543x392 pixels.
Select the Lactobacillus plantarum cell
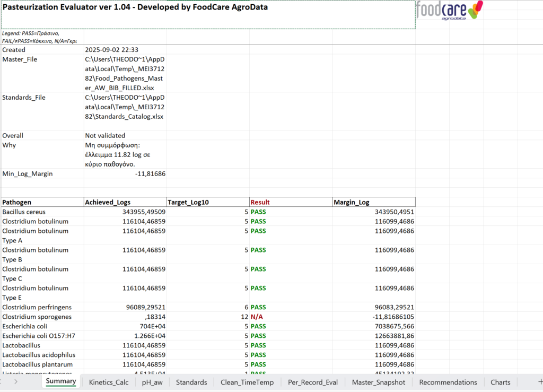click(42, 364)
